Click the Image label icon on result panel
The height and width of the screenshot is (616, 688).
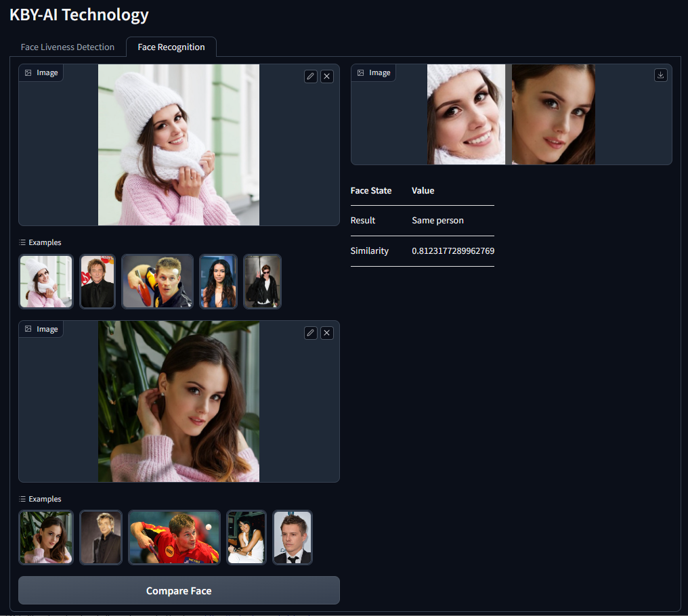361,73
